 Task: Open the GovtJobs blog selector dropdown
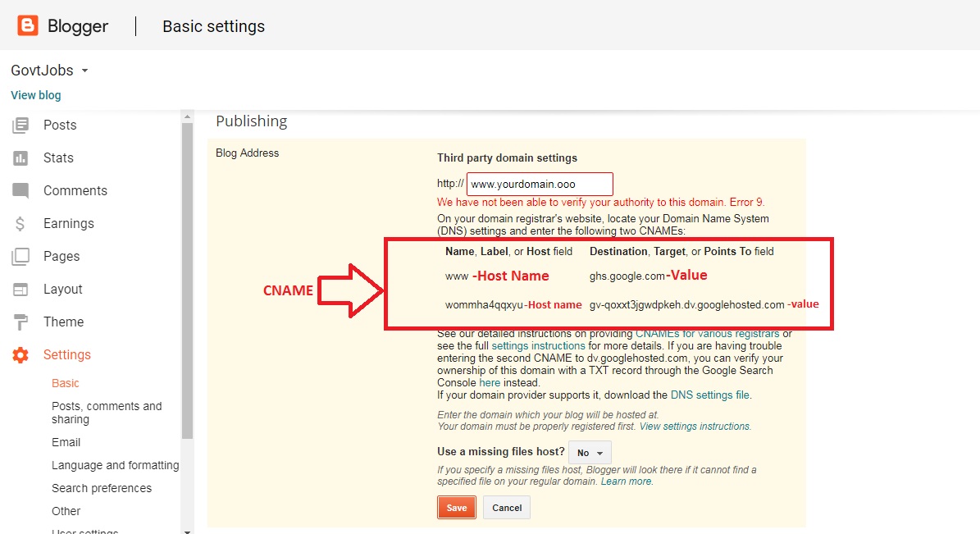[49, 70]
